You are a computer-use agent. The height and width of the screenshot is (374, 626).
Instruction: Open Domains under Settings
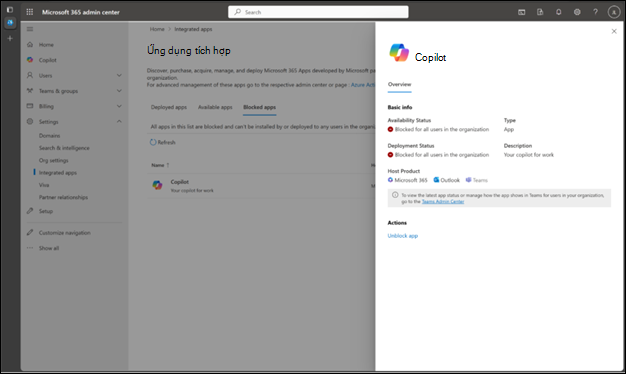[x=50, y=136]
